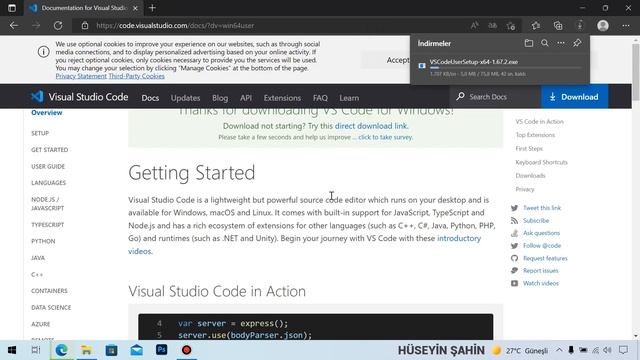Screen dimensions: 640x360
Task: Click Tweet this link
Action: pyautogui.click(x=542, y=208)
